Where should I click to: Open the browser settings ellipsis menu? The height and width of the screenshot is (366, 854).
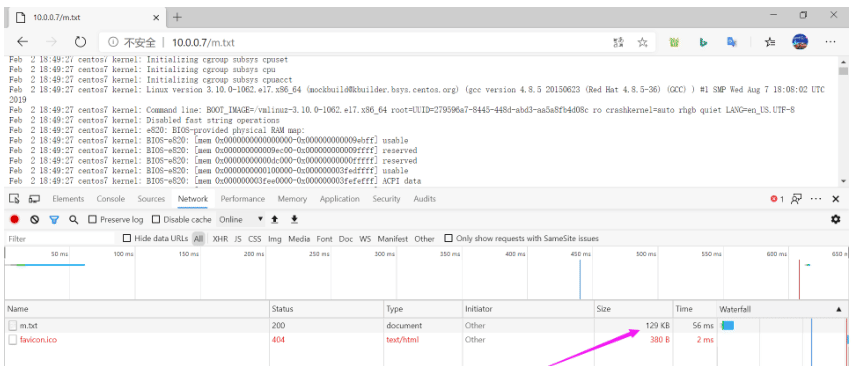[x=830, y=42]
